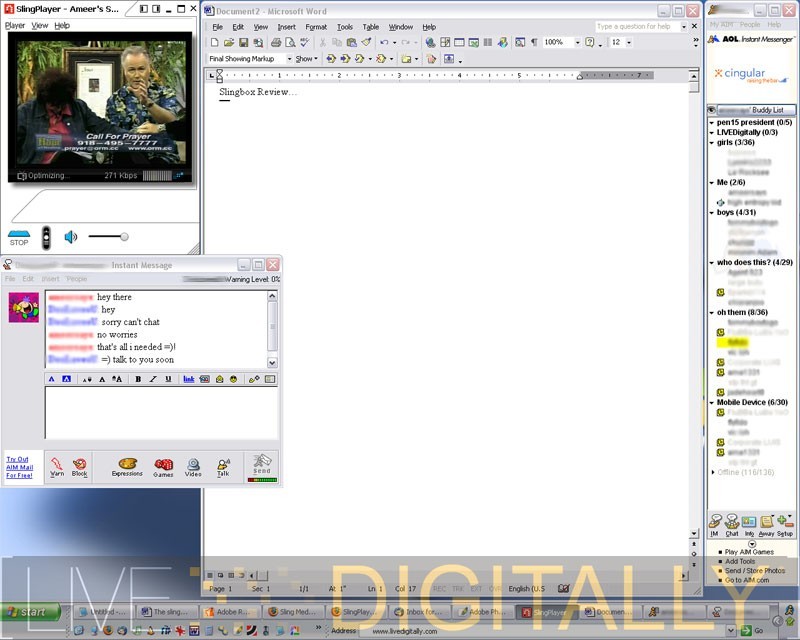Click the Block buddy icon
Screen dimensions: 800x640
tap(80, 466)
